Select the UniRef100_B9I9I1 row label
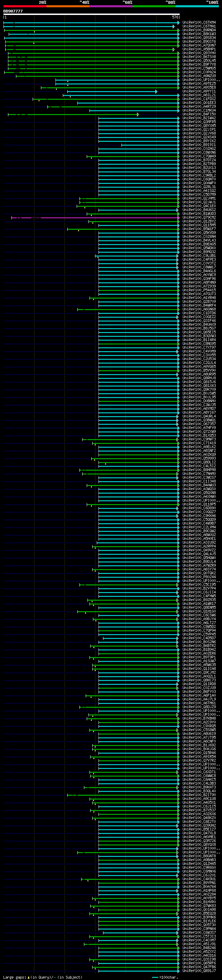 tap(199, 145)
